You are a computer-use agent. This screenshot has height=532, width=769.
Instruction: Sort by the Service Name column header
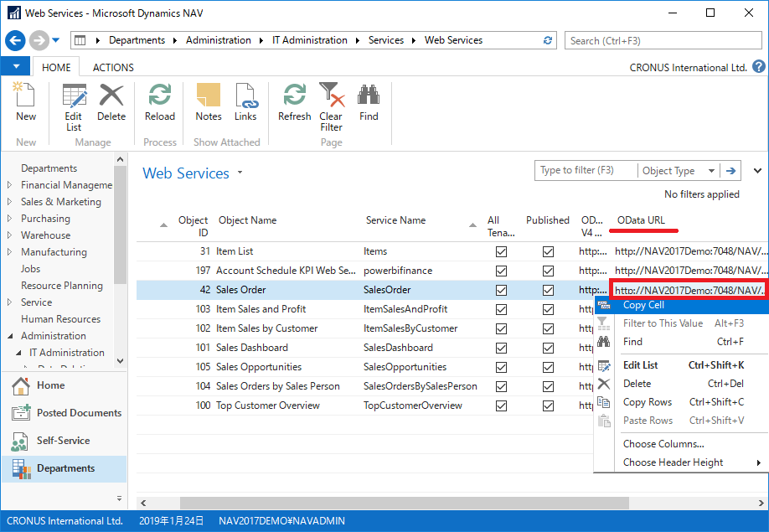click(x=395, y=220)
